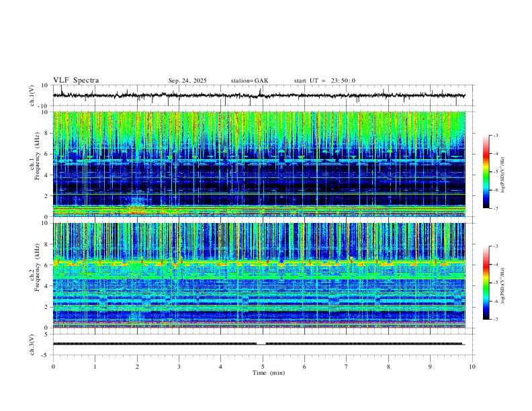Click the '-3' label on the ch.1 colorbar
The image size is (532, 411).
tap(495, 136)
